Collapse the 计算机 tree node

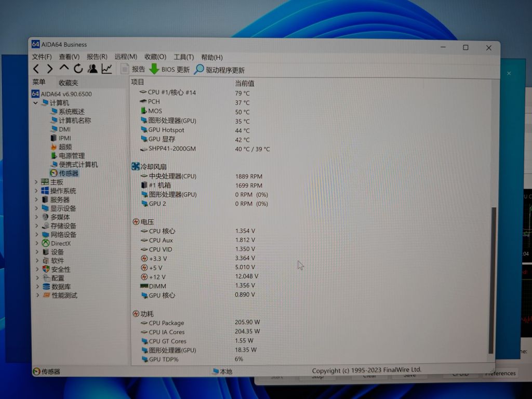click(x=36, y=103)
